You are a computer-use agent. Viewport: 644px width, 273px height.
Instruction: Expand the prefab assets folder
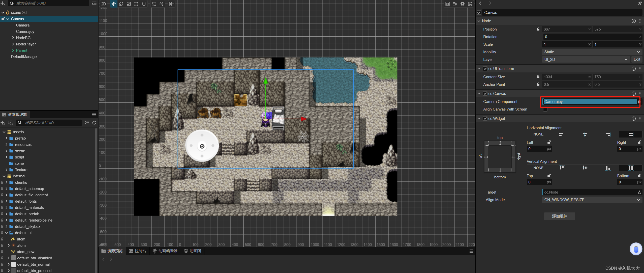click(6, 138)
